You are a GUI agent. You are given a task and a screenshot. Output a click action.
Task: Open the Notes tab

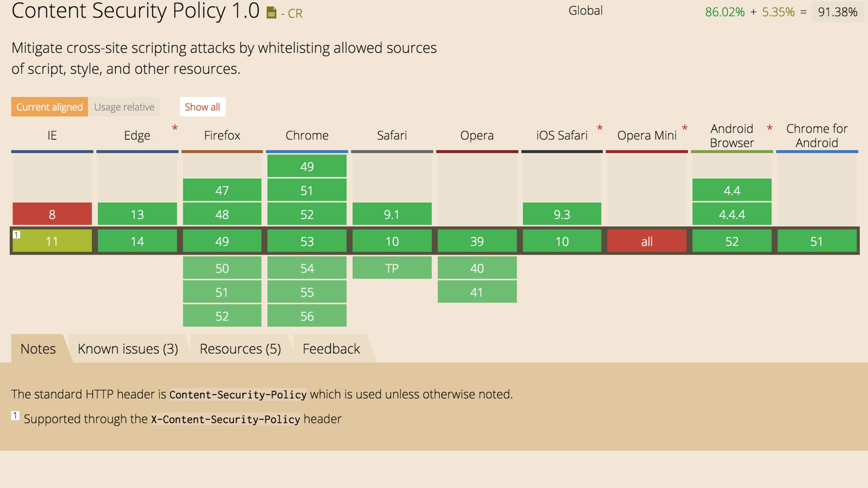(38, 349)
